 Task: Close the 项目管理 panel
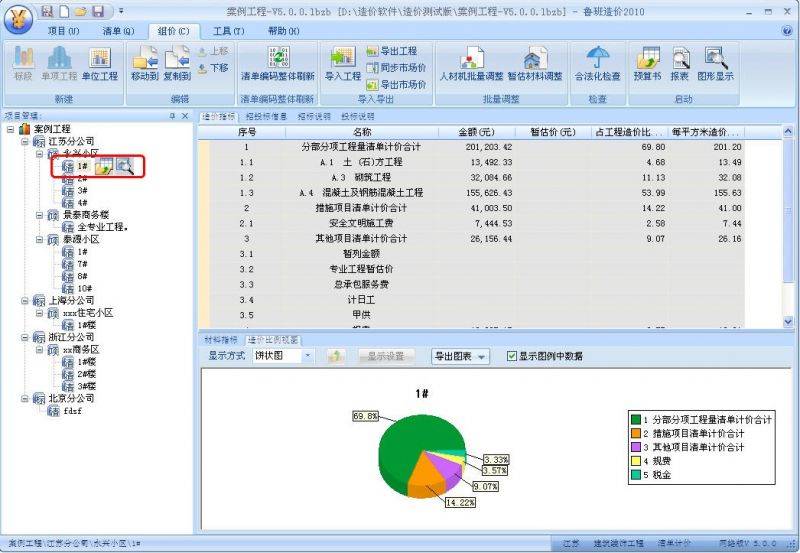(x=185, y=116)
